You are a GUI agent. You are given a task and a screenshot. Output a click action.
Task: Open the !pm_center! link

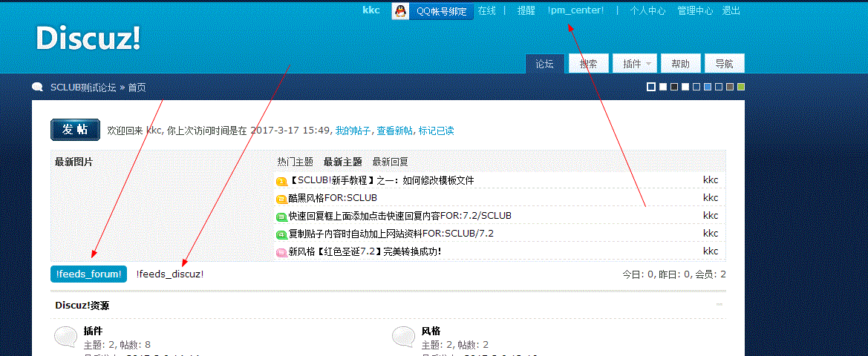point(575,10)
